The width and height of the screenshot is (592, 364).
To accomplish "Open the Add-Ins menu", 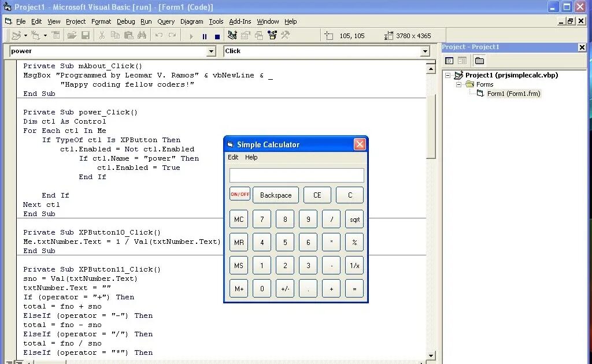I will point(240,21).
